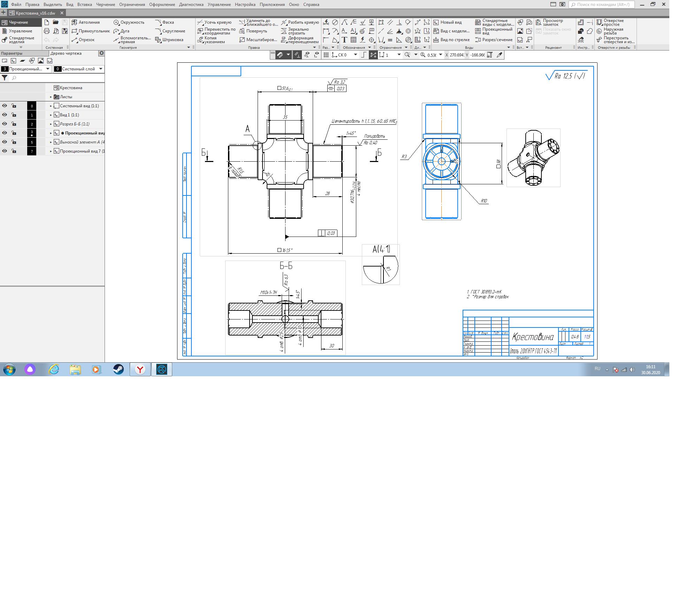The image size is (700, 609).
Task: Click the command search field
Action: 602,5
